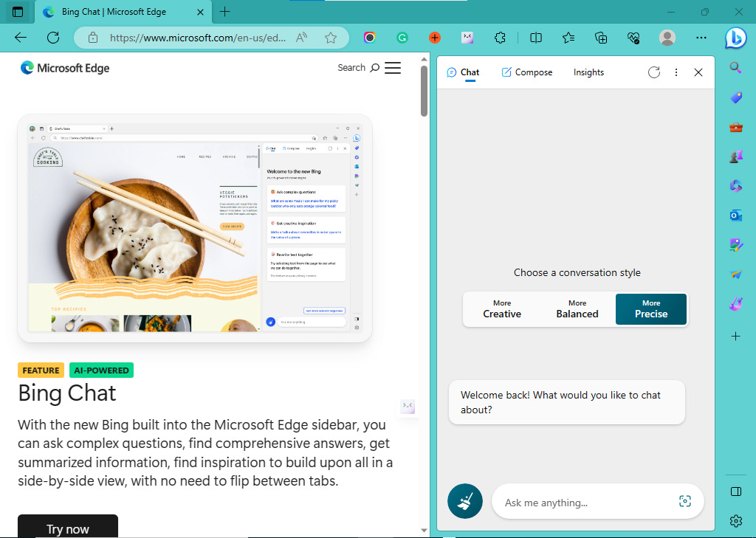
Task: Open more options in chat pane
Action: (676, 72)
